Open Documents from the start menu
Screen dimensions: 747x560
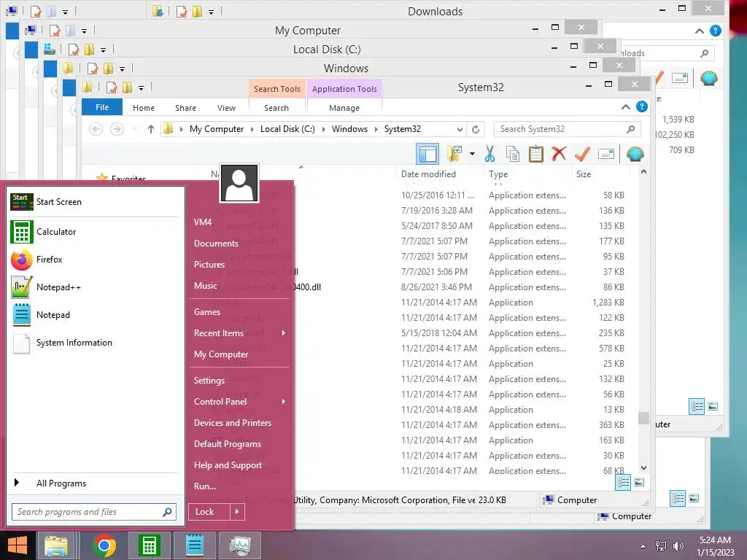point(216,244)
